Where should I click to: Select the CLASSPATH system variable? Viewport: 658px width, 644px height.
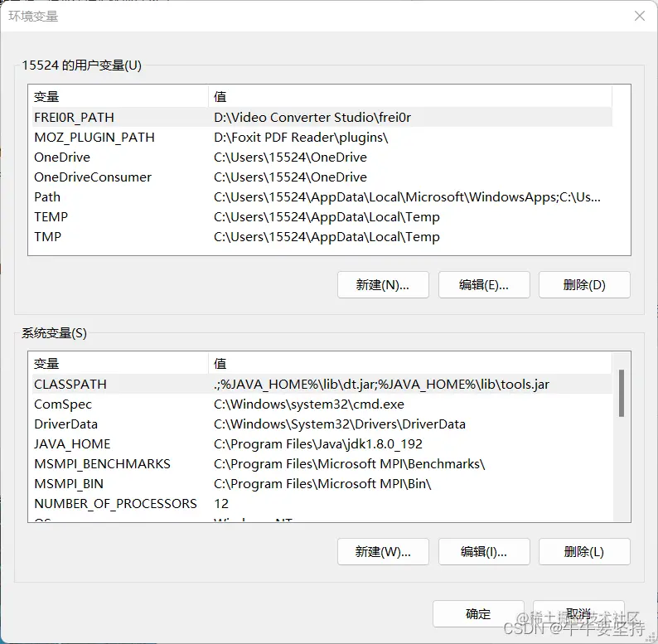tap(322, 384)
